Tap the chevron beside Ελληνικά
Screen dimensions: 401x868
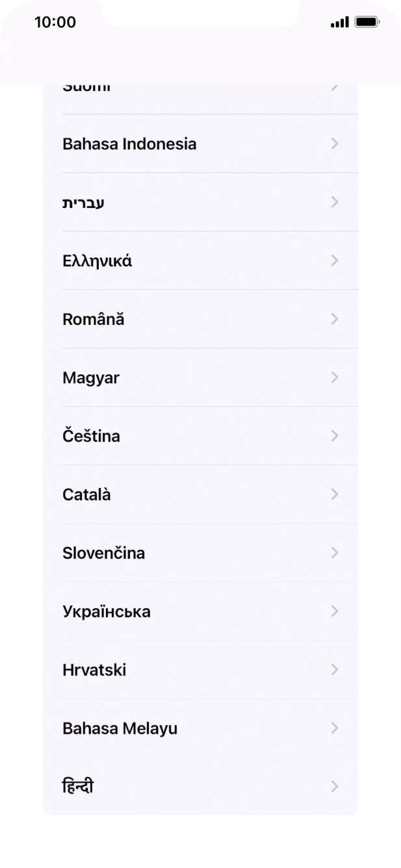coord(335,261)
